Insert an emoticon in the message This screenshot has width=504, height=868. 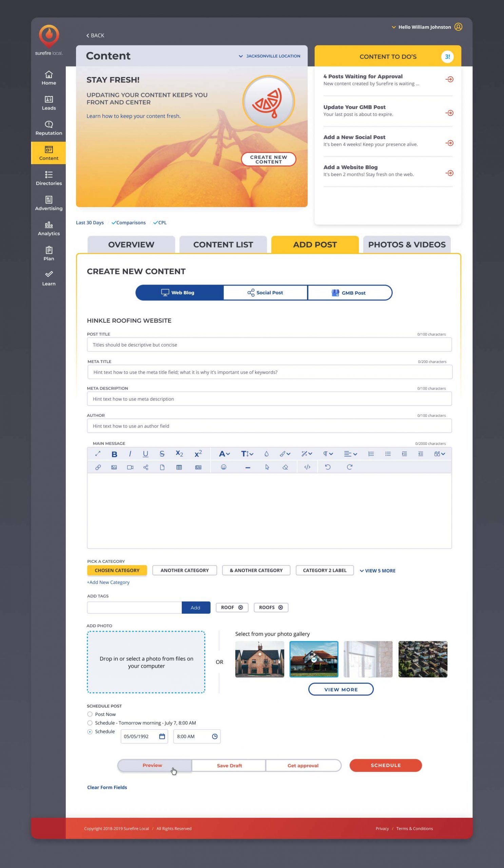click(224, 467)
